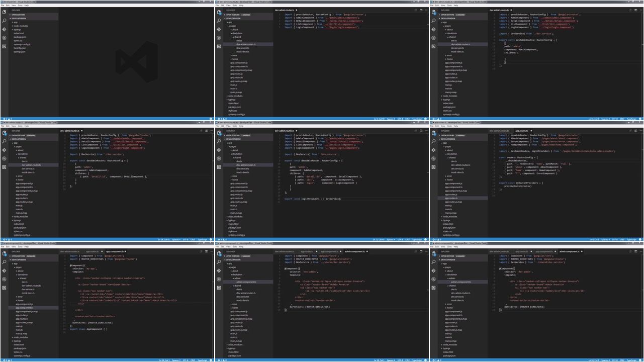
Task: Click Ln, Col indicator in app.routes.ts window
Action: point(594,239)
